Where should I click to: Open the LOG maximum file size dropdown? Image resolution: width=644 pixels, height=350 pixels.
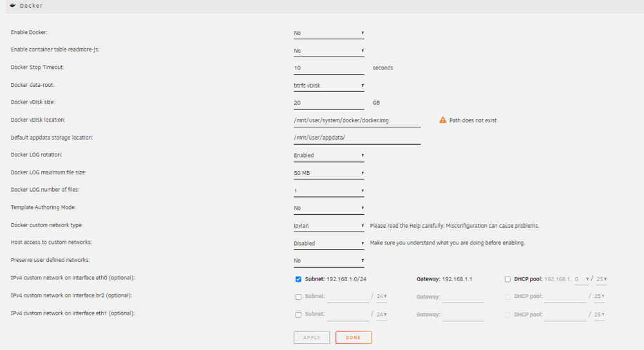(x=328, y=172)
